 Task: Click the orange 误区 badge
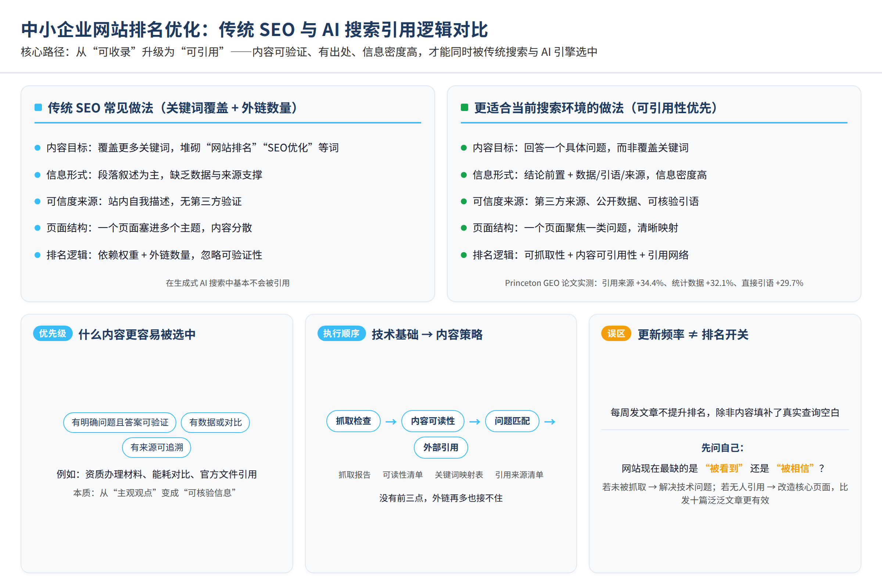pos(616,333)
